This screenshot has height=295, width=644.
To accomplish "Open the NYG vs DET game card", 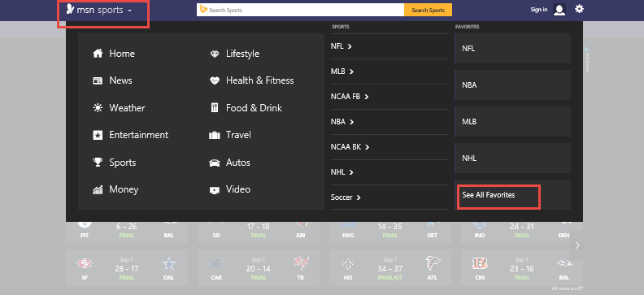I will pyautogui.click(x=390, y=232).
